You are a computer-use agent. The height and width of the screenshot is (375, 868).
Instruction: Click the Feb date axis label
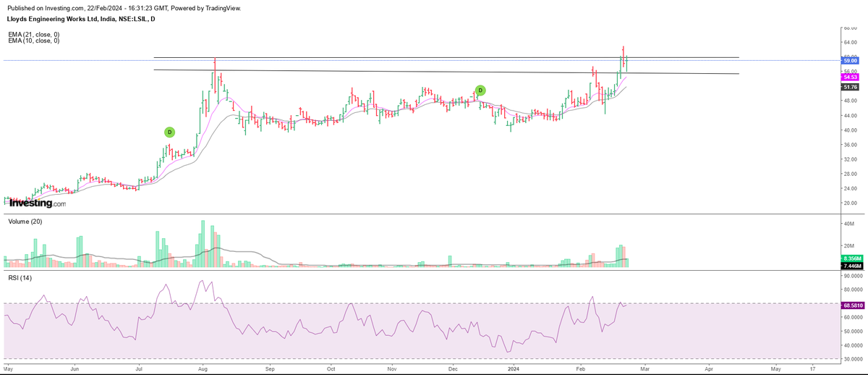[x=582, y=368]
